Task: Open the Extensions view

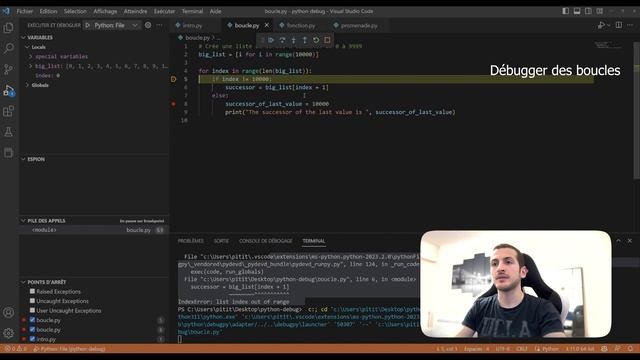Action: click(8, 111)
